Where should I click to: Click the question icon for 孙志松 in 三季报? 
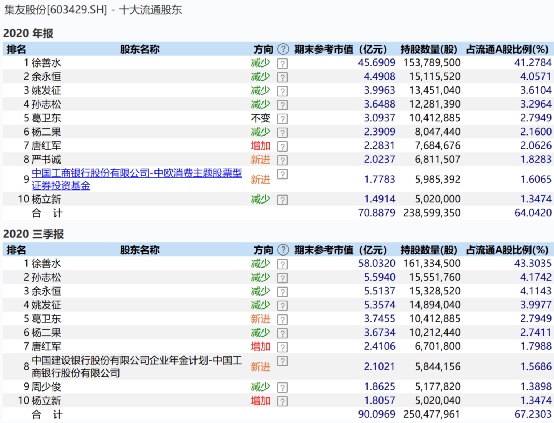point(282,278)
